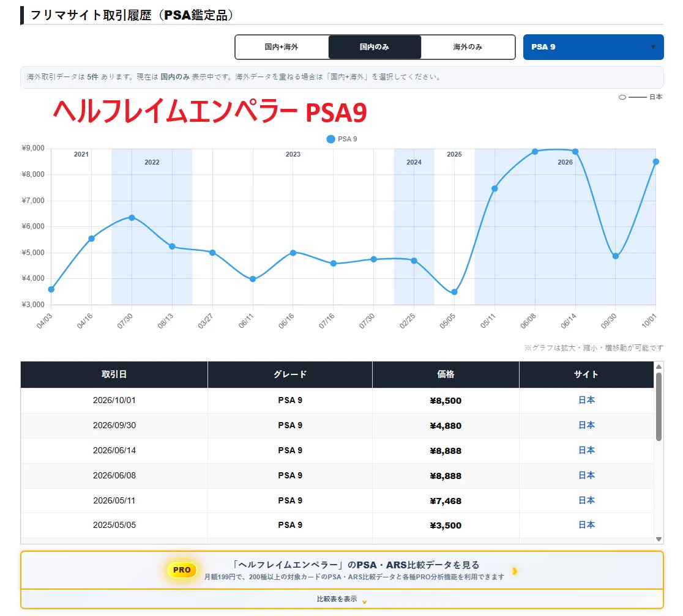Viewport: 683px width, 616px height.
Task: Select the 2025/05/05 date cell
Action: point(114,525)
